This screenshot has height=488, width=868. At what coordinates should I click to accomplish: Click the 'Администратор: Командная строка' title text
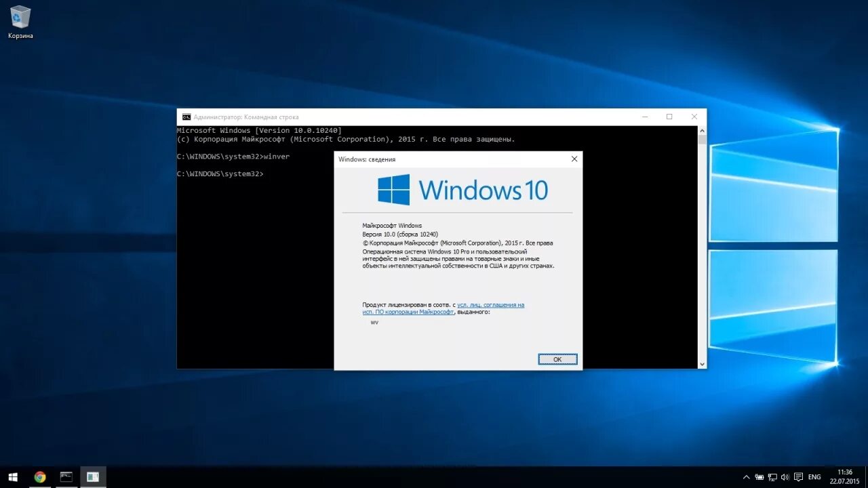(246, 117)
